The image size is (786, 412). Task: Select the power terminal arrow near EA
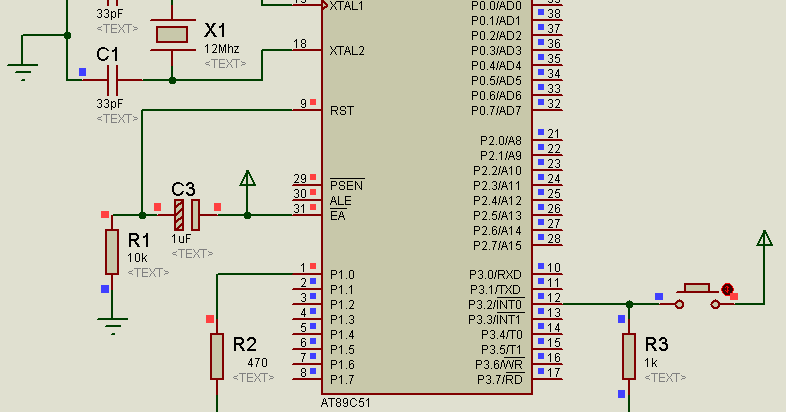[247, 179]
